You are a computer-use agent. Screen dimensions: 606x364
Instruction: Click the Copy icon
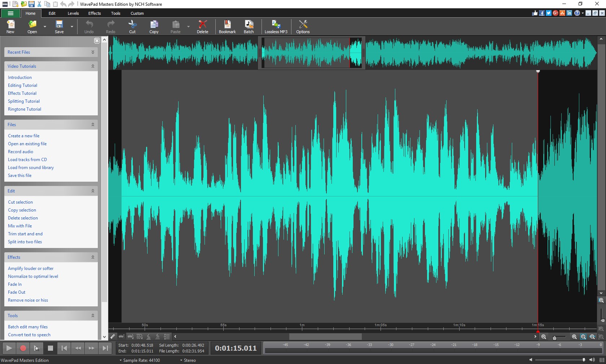click(154, 27)
